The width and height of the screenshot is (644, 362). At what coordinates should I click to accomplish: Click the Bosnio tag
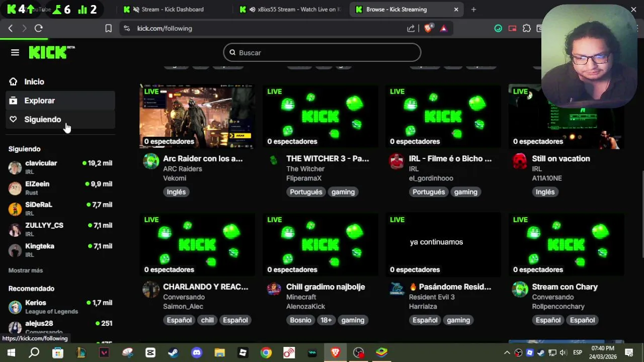point(300,320)
